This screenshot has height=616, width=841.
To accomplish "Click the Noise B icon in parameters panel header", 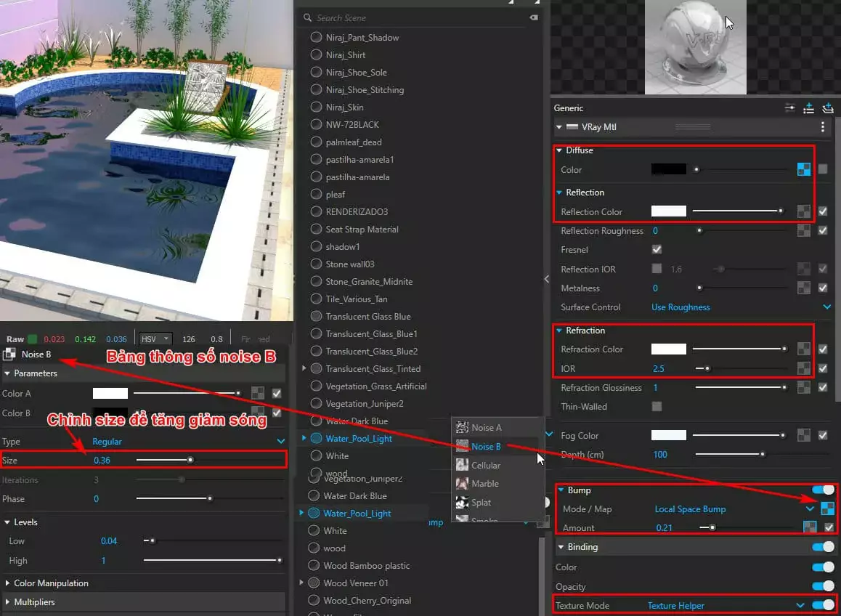I will coord(9,355).
